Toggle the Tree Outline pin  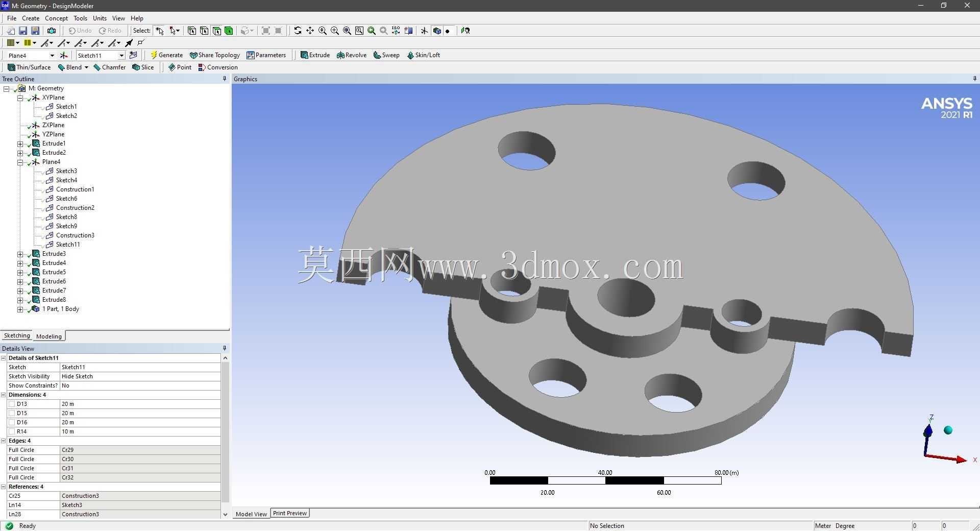tap(225, 79)
